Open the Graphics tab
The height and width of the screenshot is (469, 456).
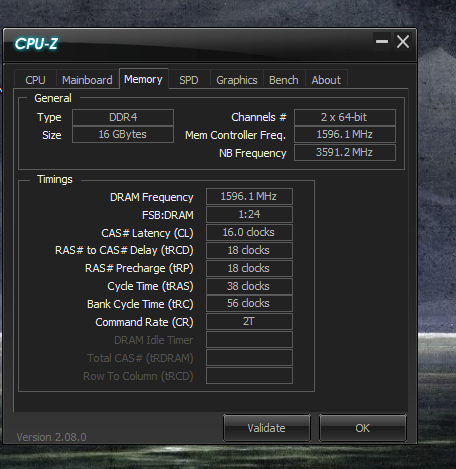[237, 80]
